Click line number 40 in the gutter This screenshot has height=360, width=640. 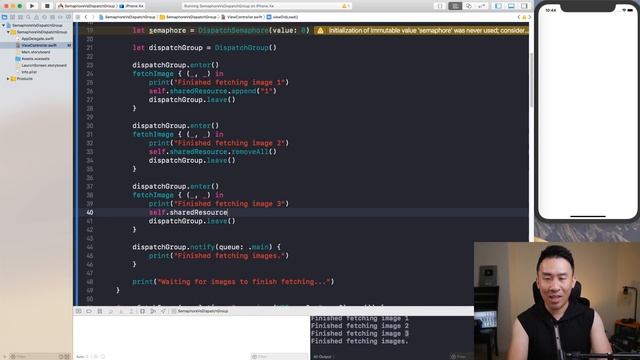pyautogui.click(x=89, y=212)
